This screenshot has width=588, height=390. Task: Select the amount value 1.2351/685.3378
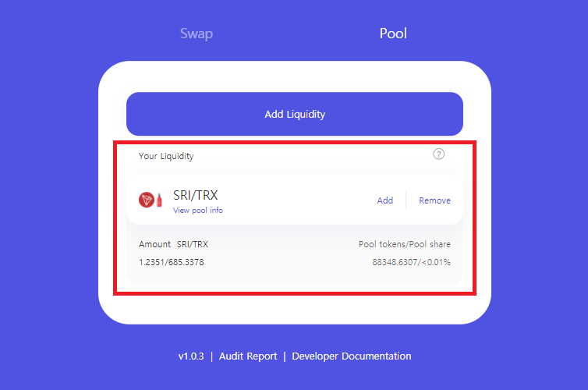coord(172,262)
